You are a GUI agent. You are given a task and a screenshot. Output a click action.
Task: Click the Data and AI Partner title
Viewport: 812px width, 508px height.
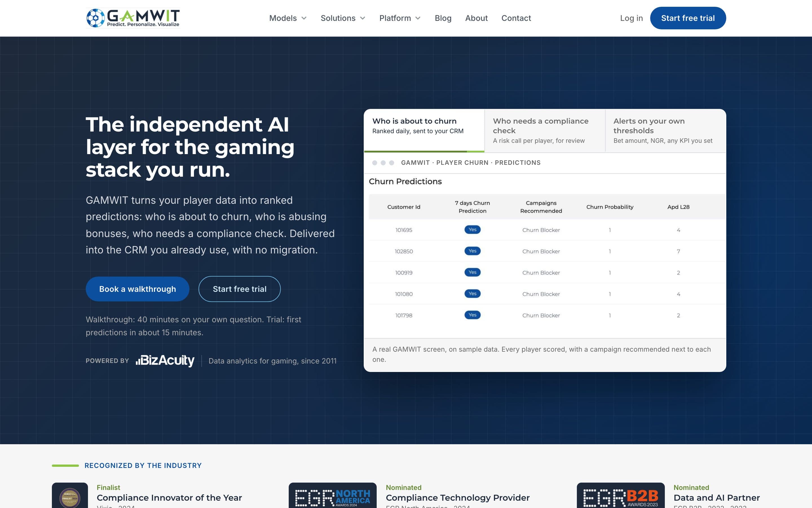(716, 498)
